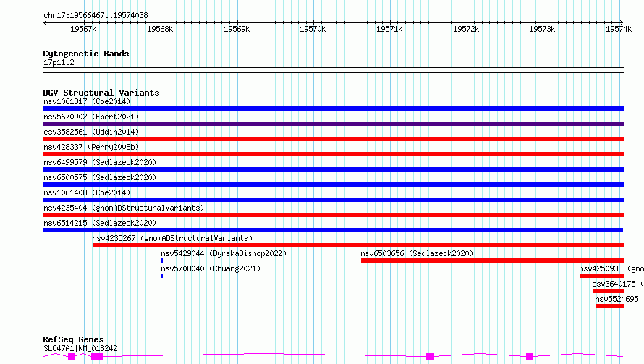Open the nsv5524695 variant label
The height and width of the screenshot is (364, 644).
pos(617,299)
